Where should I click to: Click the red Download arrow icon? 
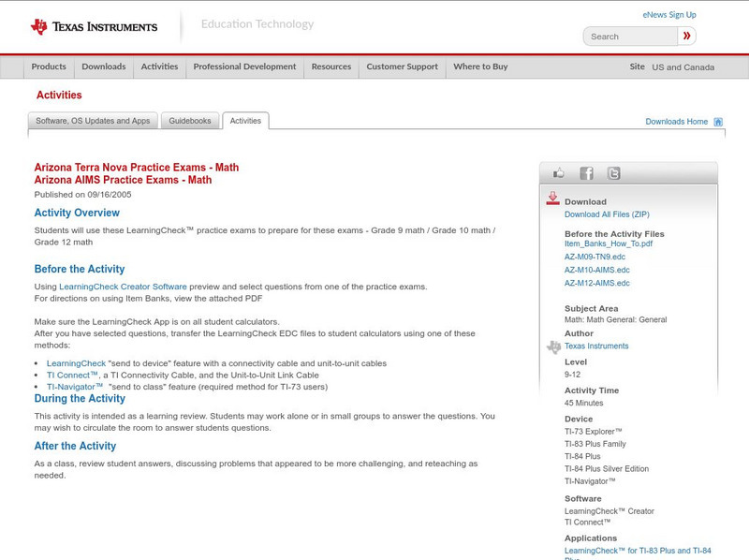(552, 199)
